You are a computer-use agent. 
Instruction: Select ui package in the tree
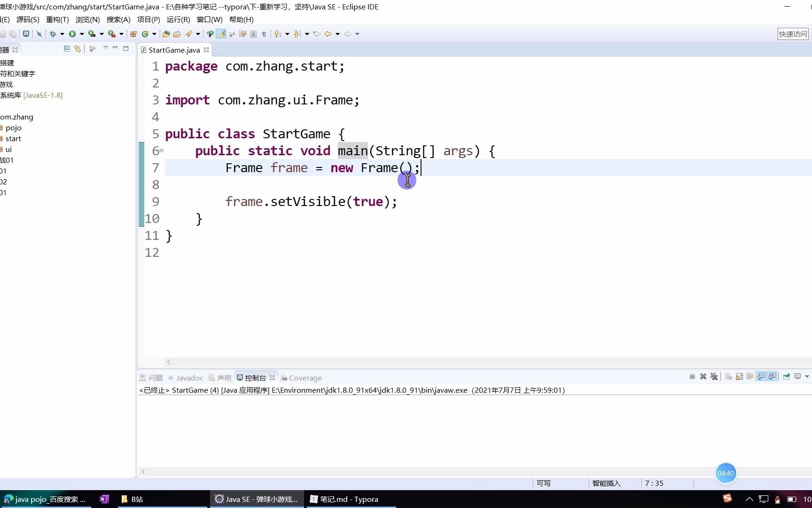[x=8, y=149]
